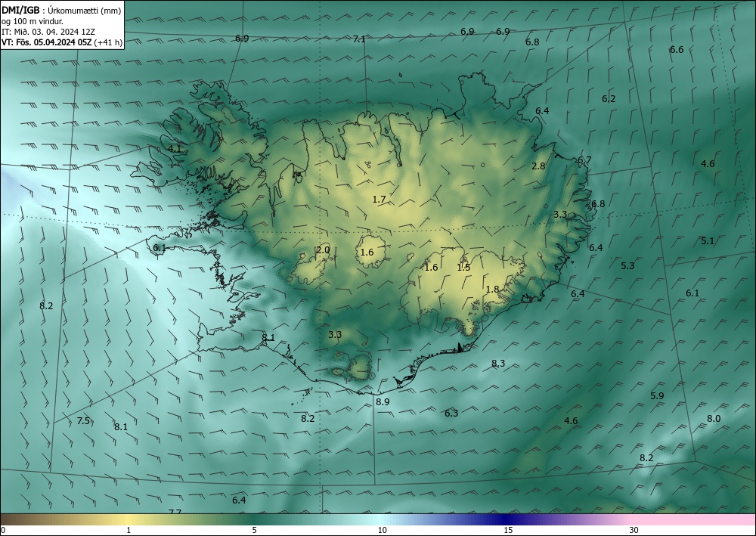
Task: Click the 6.7 value at the east coast
Action: pyautogui.click(x=584, y=160)
